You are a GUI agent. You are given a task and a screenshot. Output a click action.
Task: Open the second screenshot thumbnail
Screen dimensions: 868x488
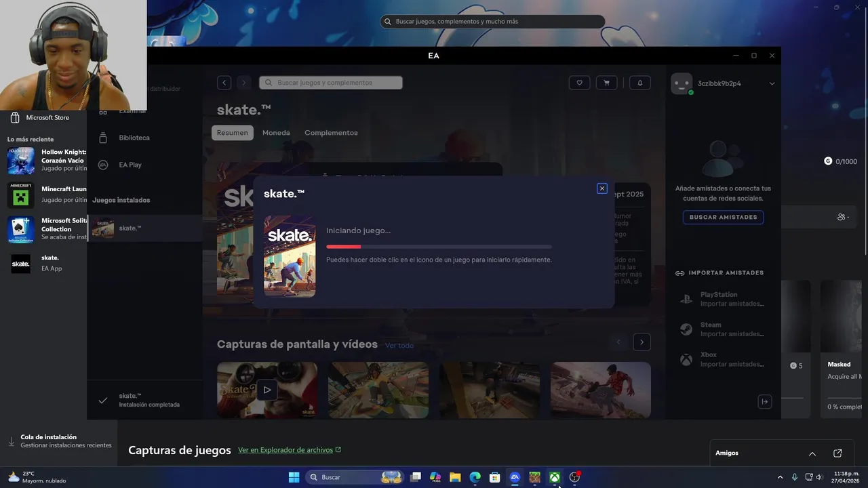coord(378,390)
